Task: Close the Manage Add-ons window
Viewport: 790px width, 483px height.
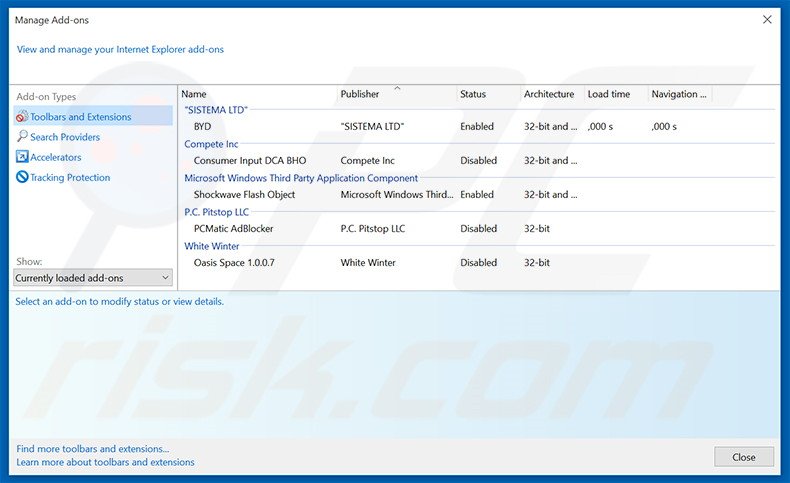Action: 743,457
